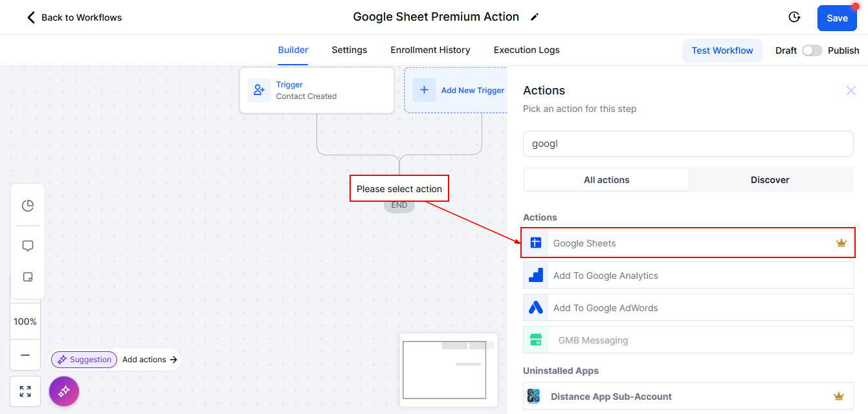Viewport: 868px width, 414px height.
Task: Toggle the Draft/Publish switch
Action: click(x=812, y=50)
